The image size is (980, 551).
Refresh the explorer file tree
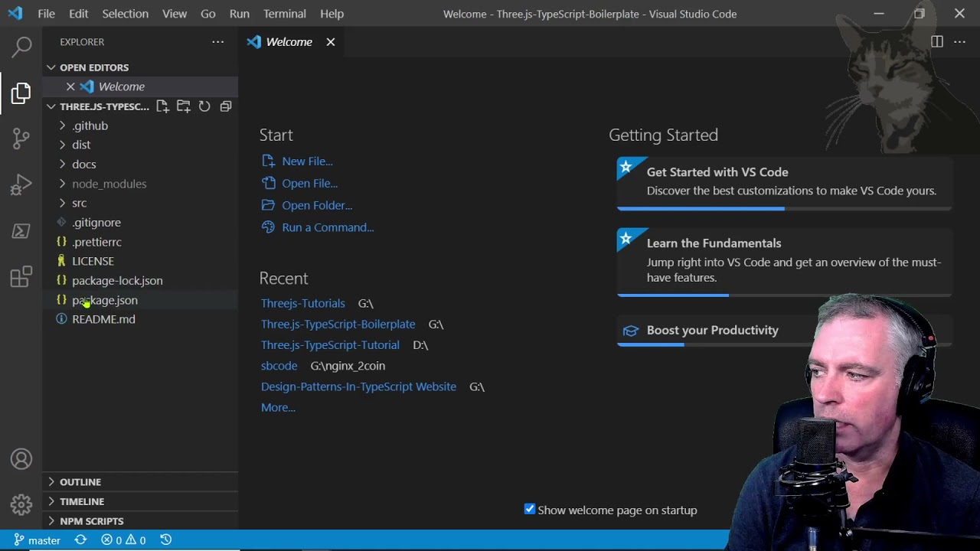click(x=204, y=106)
